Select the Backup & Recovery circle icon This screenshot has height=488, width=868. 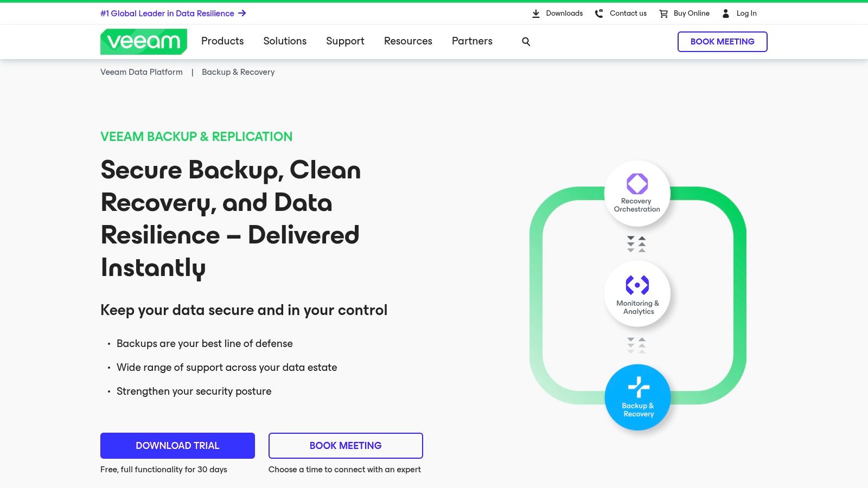pyautogui.click(x=637, y=397)
